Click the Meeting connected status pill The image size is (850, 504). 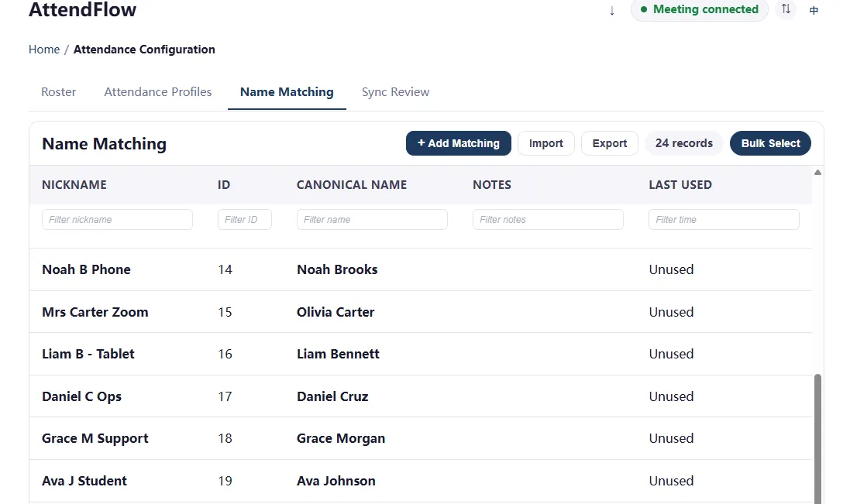pos(700,9)
